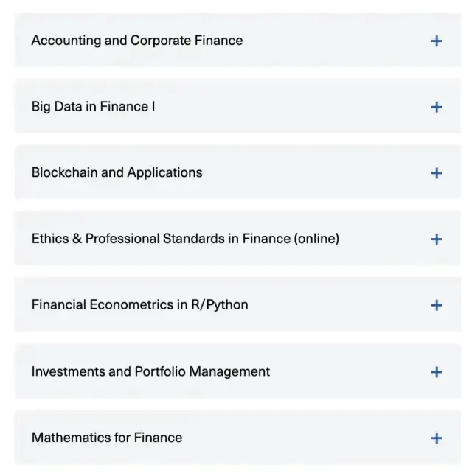Click blank space in Financial Econometrics row
The width and height of the screenshot is (472, 476).
point(339,305)
